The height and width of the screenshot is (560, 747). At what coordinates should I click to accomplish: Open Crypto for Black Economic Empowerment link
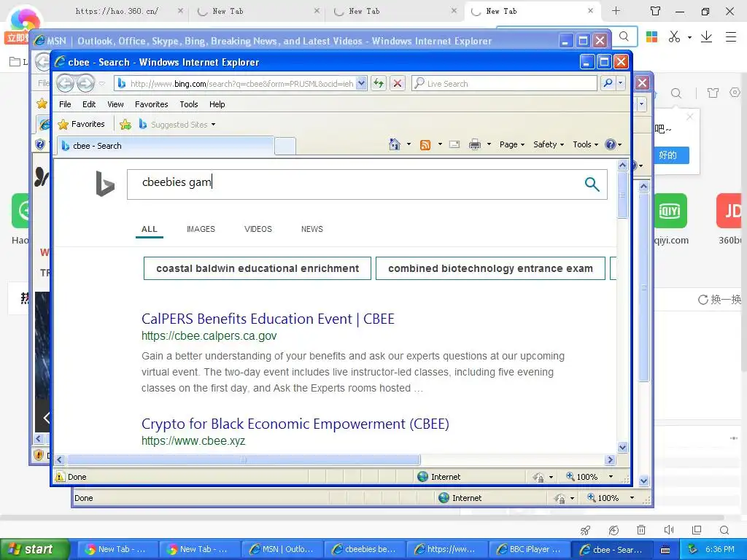tap(295, 424)
